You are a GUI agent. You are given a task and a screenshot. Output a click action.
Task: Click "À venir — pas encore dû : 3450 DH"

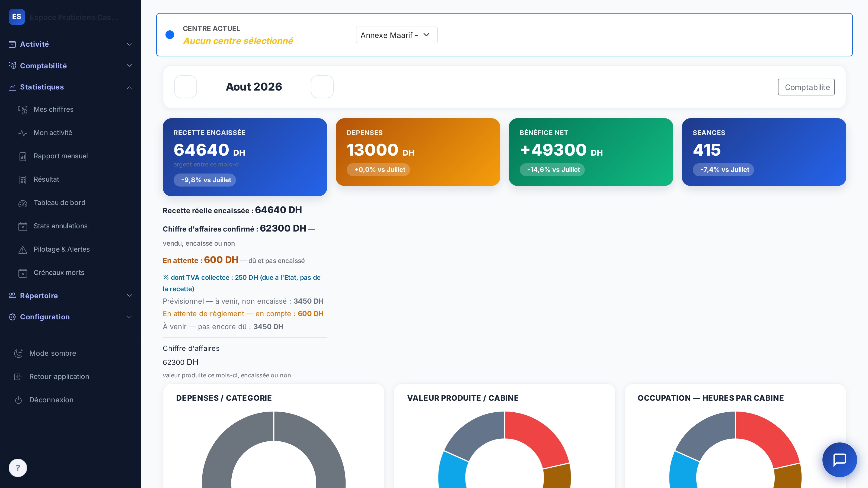point(223,327)
